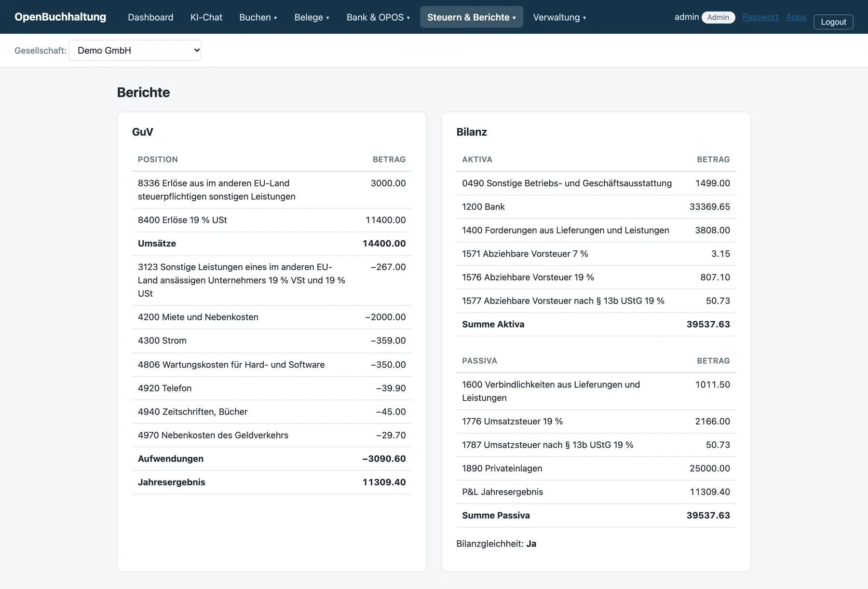Select the 4200 Miete und Nebenkosten row
This screenshot has height=589, width=868.
pyautogui.click(x=271, y=317)
